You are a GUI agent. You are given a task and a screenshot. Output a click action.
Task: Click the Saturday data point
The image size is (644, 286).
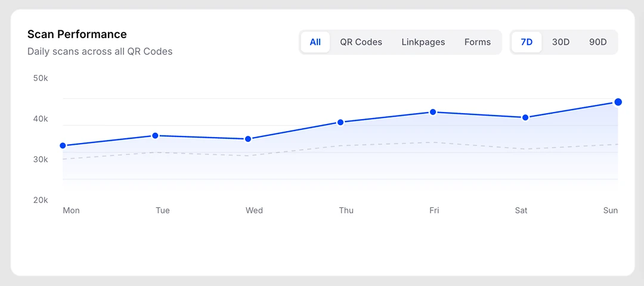[x=525, y=118]
